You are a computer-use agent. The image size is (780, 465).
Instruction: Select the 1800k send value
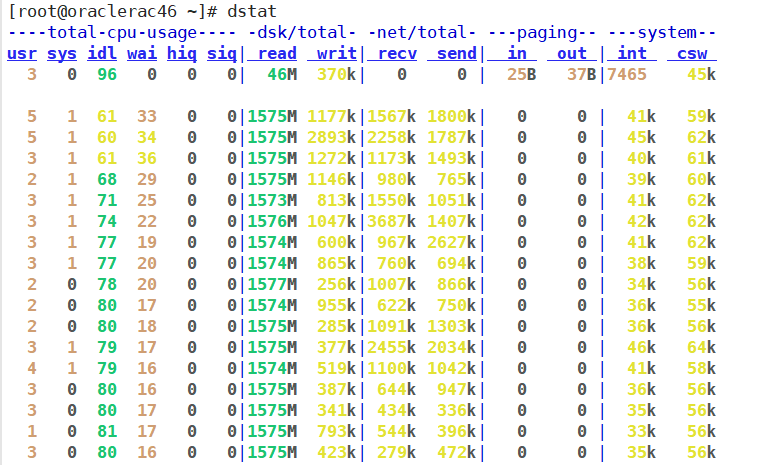[452, 116]
